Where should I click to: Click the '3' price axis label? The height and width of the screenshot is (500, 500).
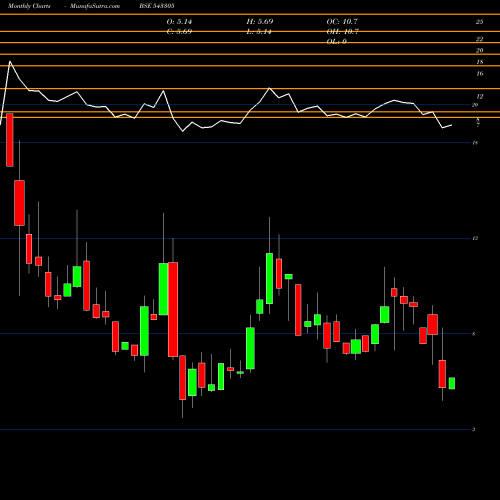[473, 429]
